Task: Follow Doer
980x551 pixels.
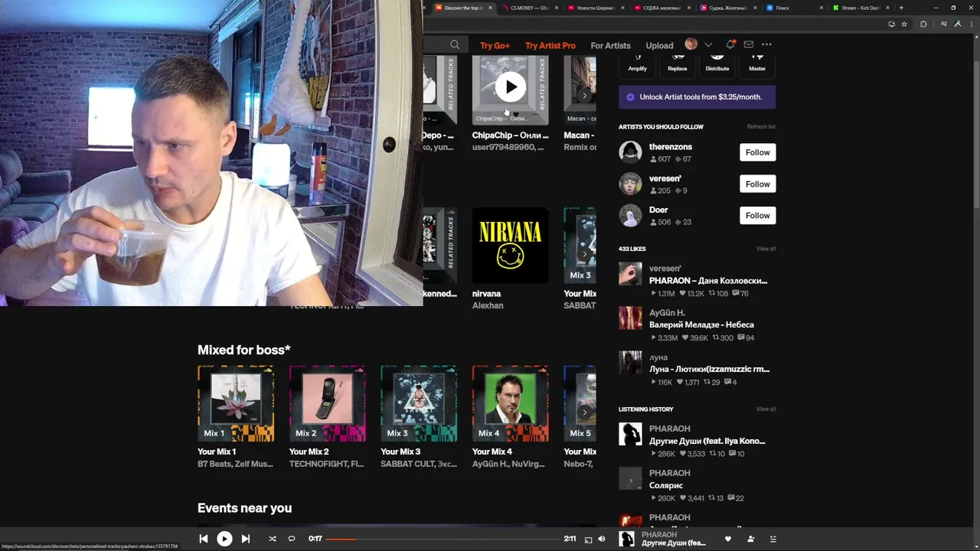Action: pyautogui.click(x=758, y=215)
